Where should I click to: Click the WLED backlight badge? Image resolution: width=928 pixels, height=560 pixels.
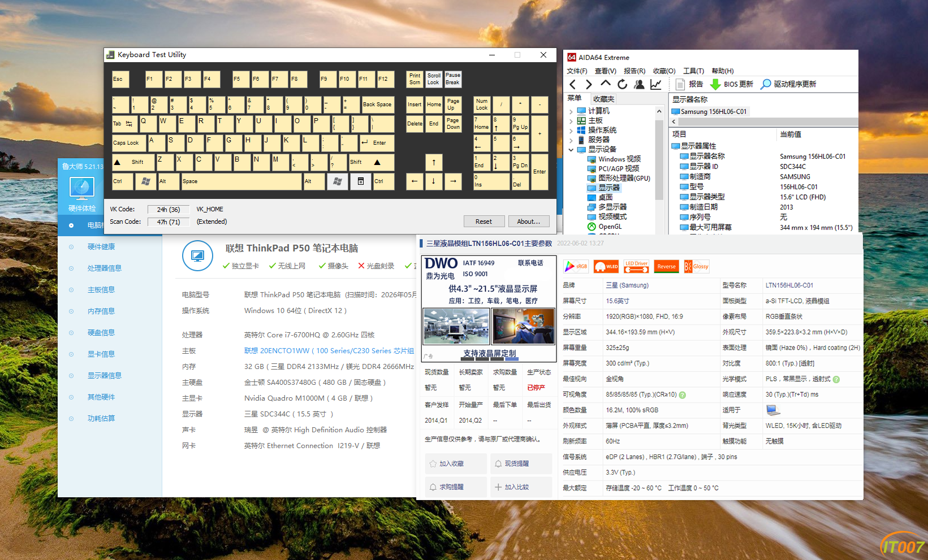coord(606,267)
